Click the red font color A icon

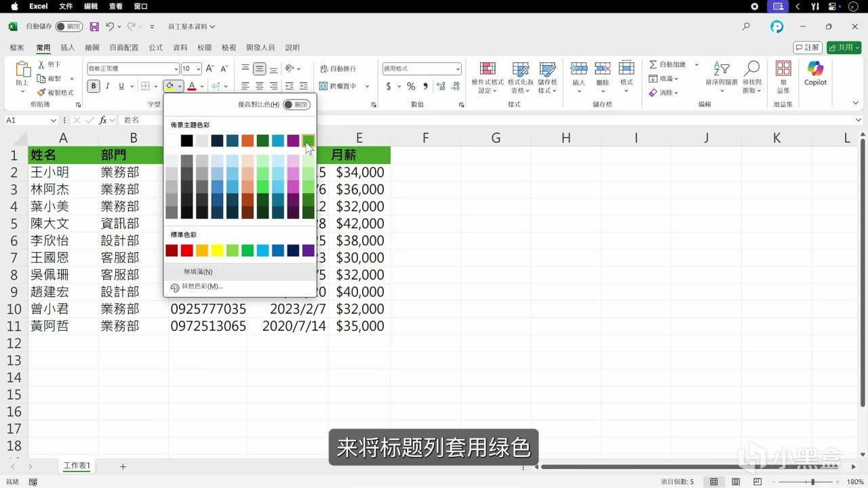[x=192, y=86]
